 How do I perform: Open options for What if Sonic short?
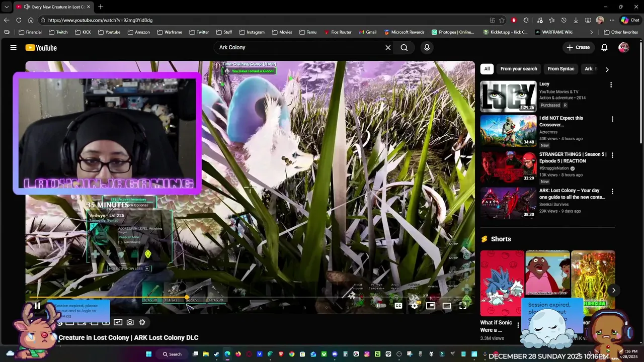pyautogui.click(x=518, y=325)
